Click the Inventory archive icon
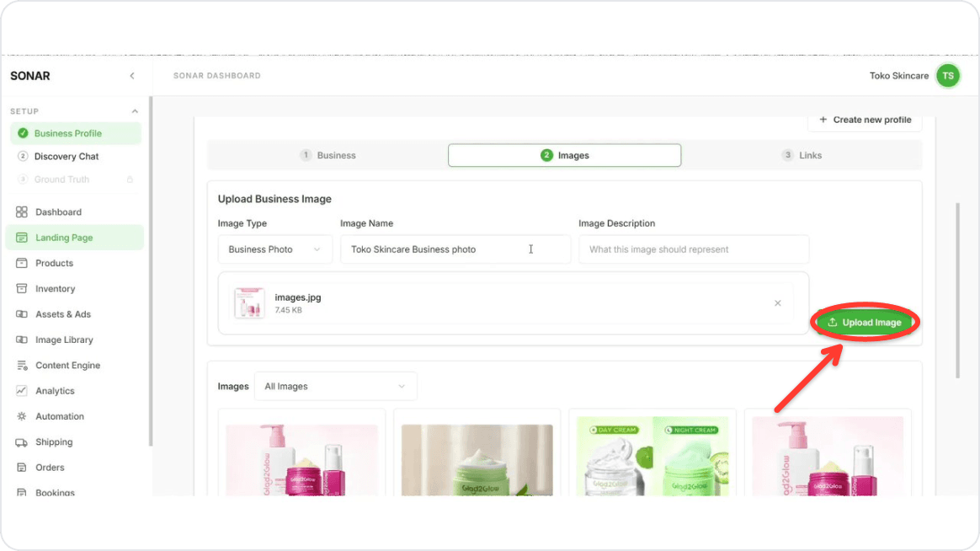Screen dimensions: 980x551 click(x=22, y=288)
